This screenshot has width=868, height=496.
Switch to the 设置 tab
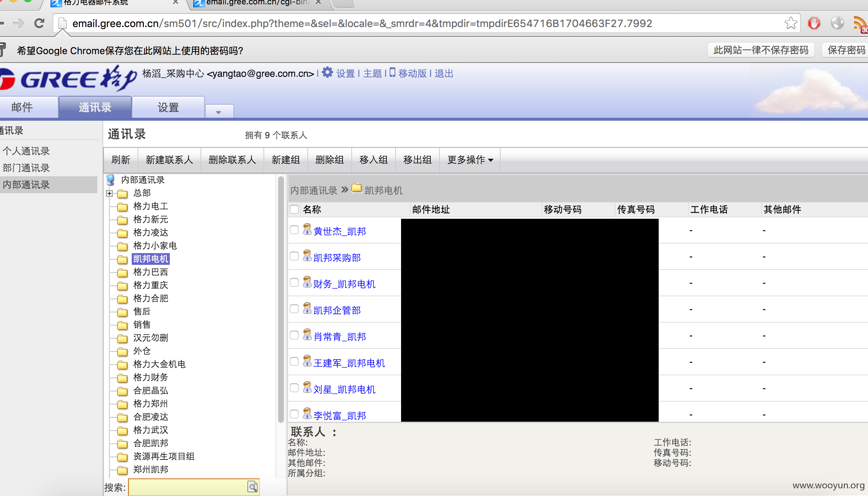tap(168, 107)
